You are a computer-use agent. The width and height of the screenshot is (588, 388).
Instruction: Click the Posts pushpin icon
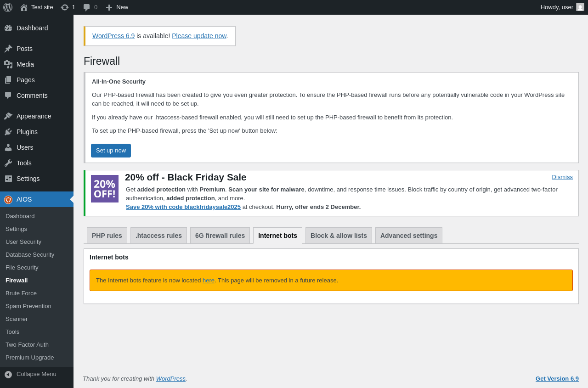click(x=8, y=49)
